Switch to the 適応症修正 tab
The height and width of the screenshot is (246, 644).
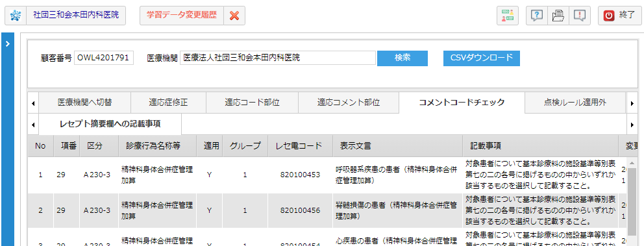[168, 103]
